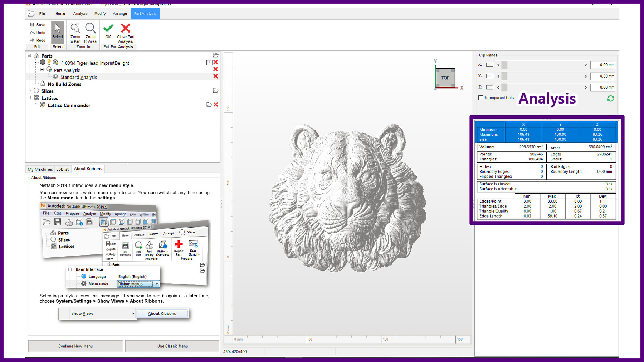Zoom to Part in the ribbon
644x362 pixels.
click(75, 33)
